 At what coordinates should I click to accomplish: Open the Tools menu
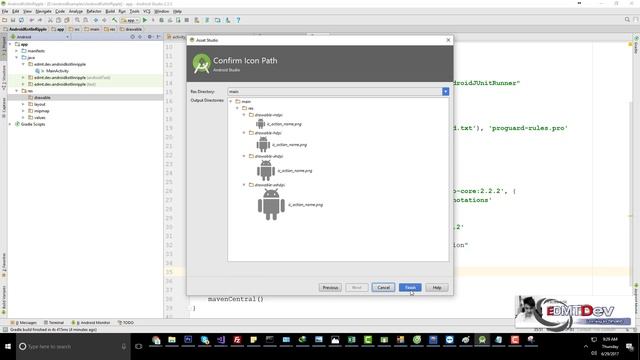134,11
